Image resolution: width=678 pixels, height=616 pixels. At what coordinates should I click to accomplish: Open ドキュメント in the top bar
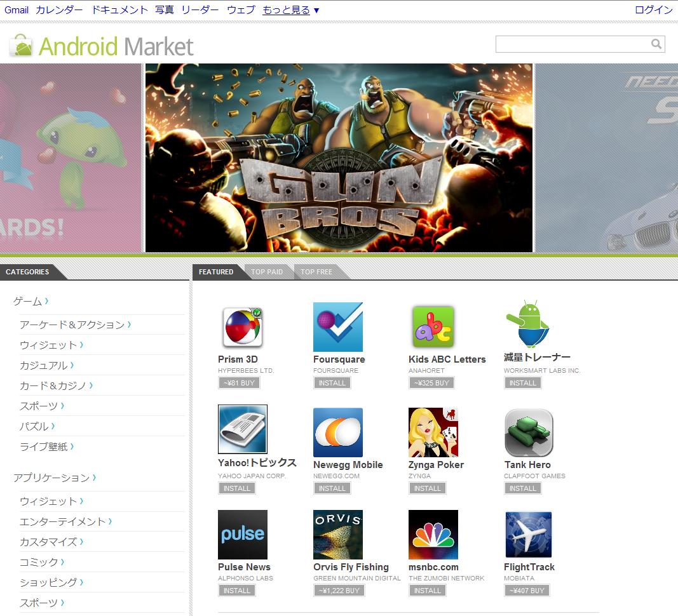[x=119, y=10]
